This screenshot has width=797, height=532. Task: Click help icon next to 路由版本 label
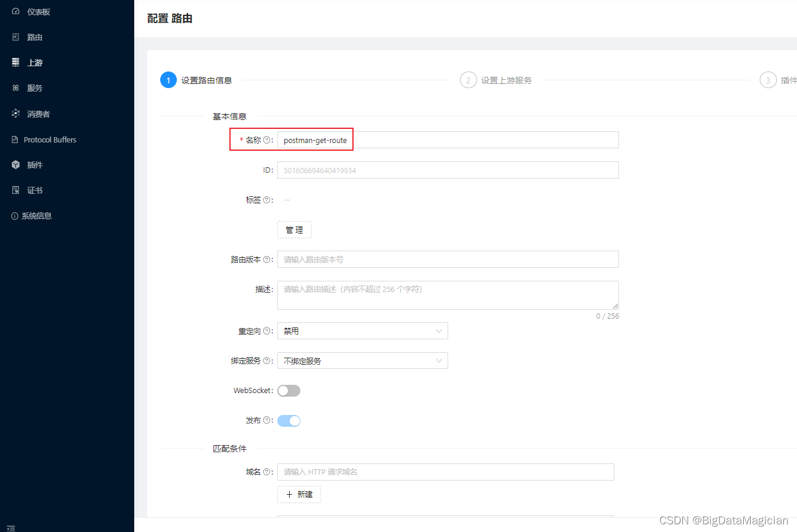click(267, 259)
